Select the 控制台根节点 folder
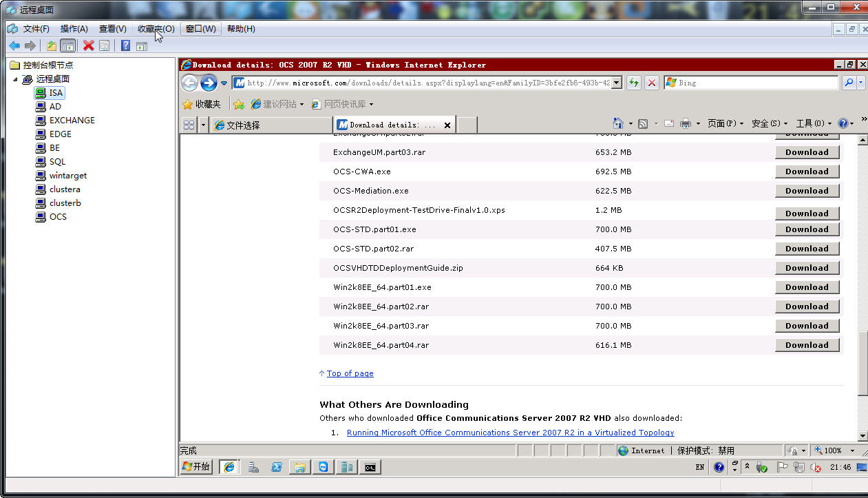Image resolution: width=868 pixels, height=498 pixels. 47,65
